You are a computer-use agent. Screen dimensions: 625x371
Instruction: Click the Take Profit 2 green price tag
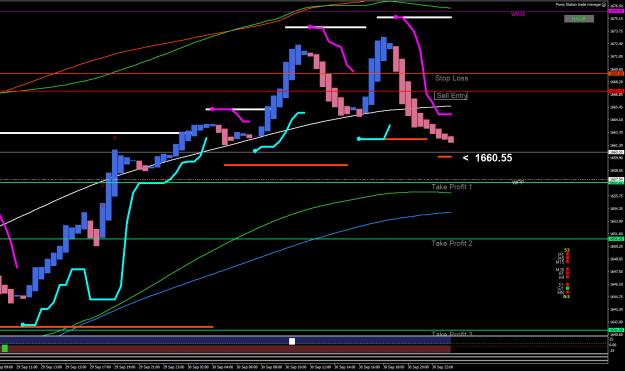(x=616, y=239)
